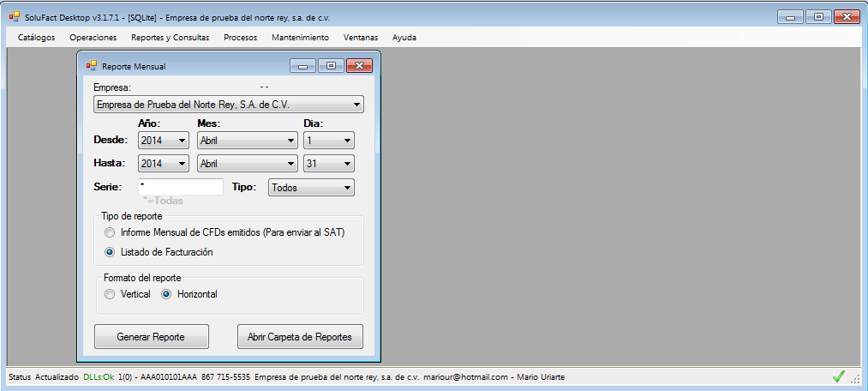The height and width of the screenshot is (391, 868).
Task: Open the Procesos menu
Action: point(240,38)
